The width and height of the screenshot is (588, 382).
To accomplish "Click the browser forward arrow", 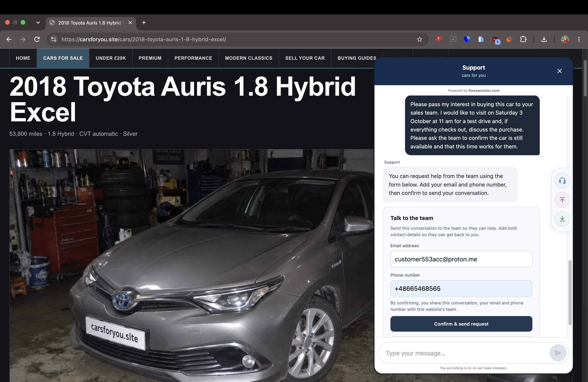I will pyautogui.click(x=23, y=39).
